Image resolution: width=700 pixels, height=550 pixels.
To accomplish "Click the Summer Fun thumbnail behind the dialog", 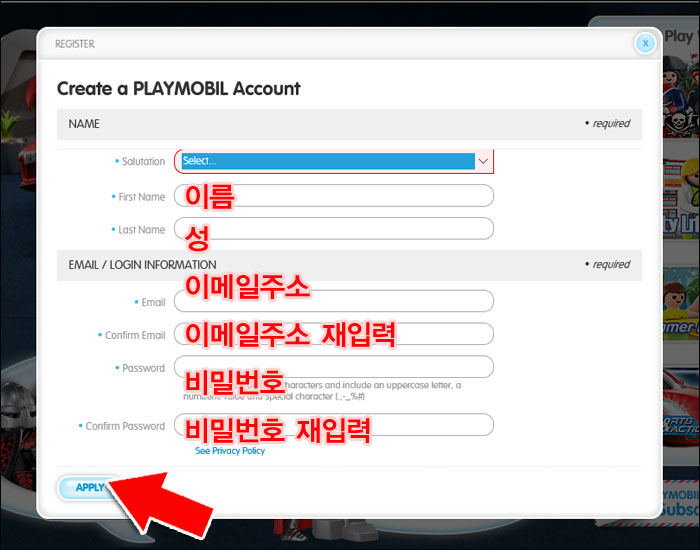I will coord(681,304).
